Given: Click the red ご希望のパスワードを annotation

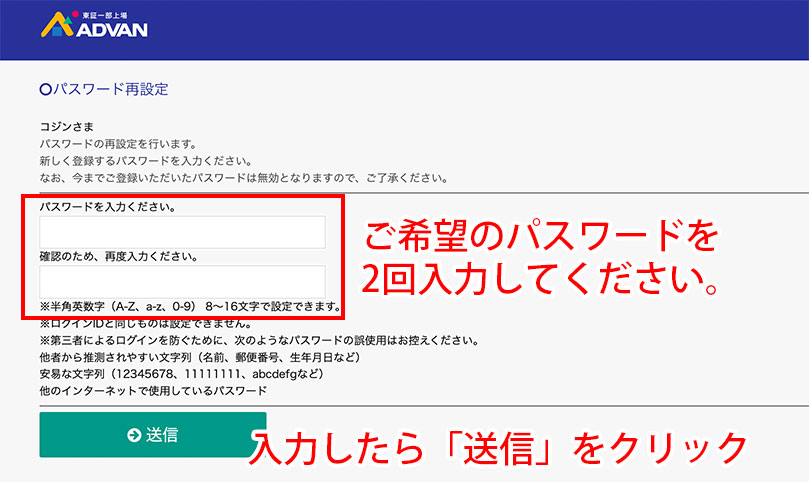Looking at the screenshot, I should coord(540,237).
